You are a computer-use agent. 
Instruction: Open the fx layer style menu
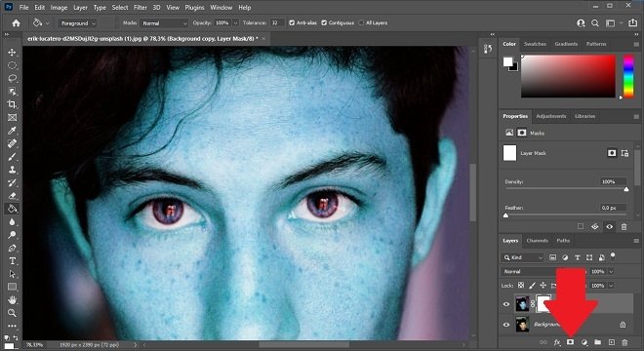point(557,342)
